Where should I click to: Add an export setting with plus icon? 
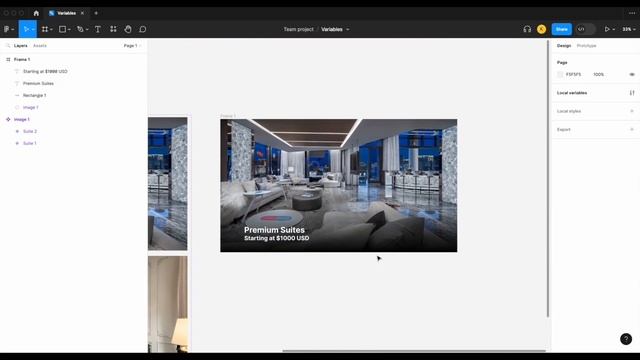(x=632, y=129)
